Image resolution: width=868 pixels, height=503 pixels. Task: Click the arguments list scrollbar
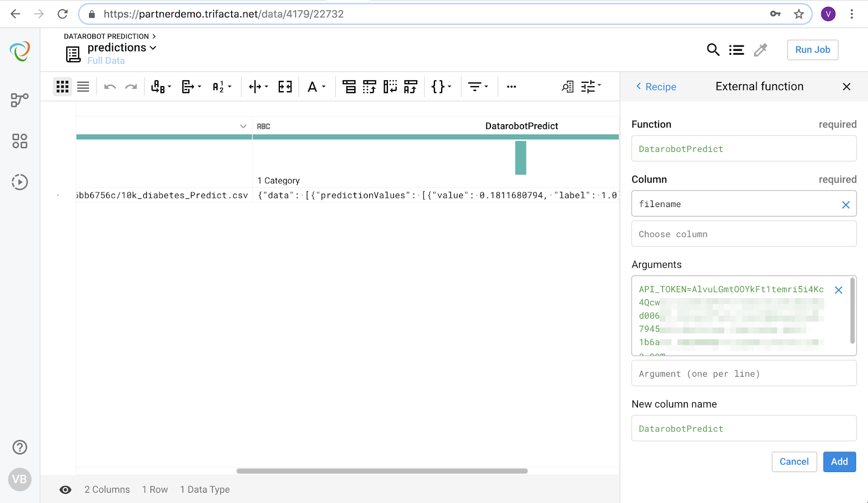852,311
